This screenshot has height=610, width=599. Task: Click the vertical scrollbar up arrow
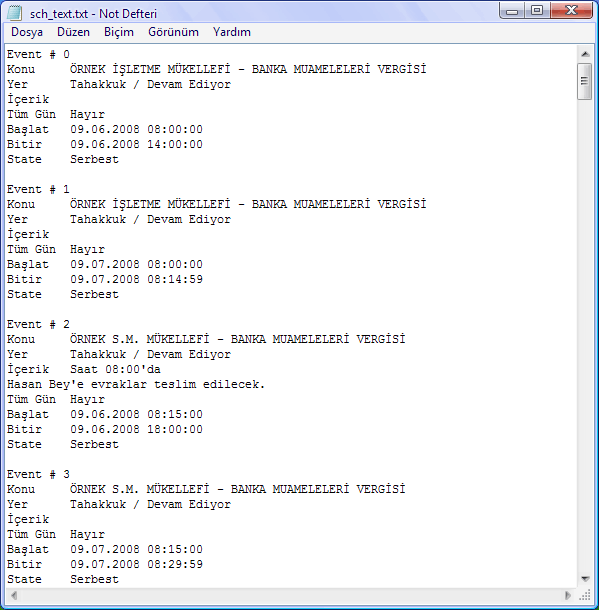[585, 54]
